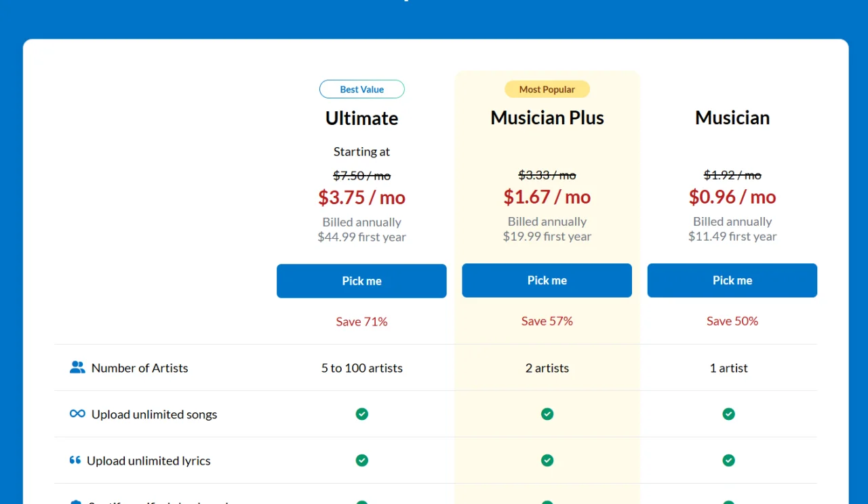Click Musician's green check for unlimited lyrics

pyautogui.click(x=728, y=461)
